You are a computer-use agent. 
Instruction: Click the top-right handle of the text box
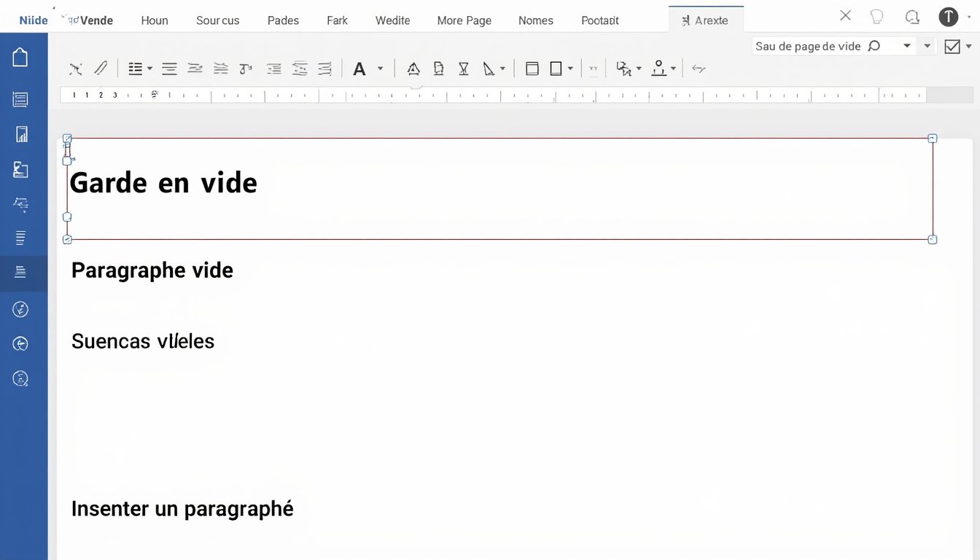(932, 138)
